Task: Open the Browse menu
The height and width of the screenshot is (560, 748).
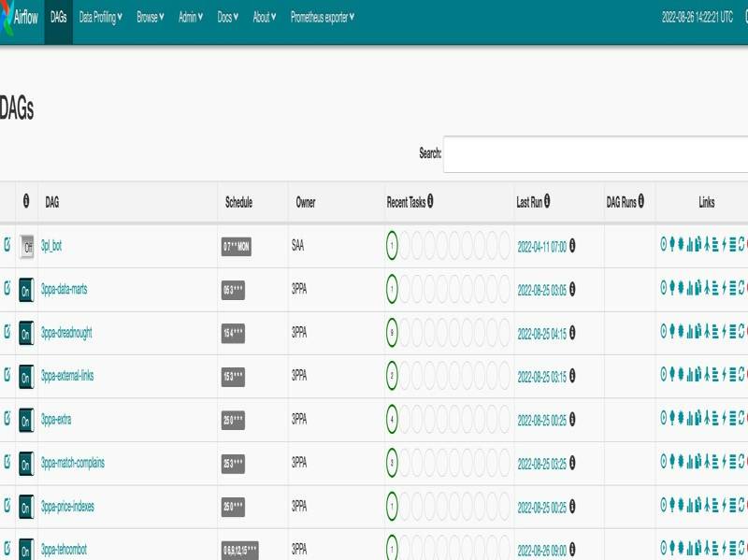Action: 151,17
